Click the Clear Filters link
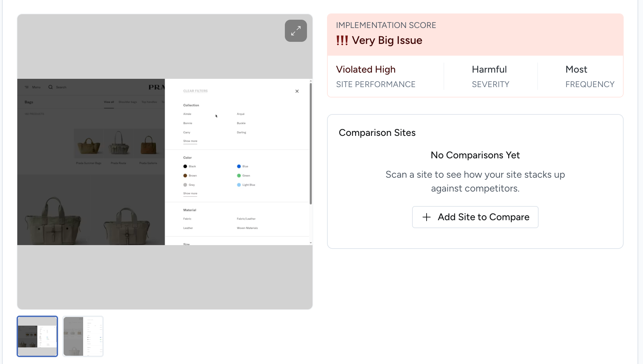Viewport: 643px width, 364px height. (195, 91)
